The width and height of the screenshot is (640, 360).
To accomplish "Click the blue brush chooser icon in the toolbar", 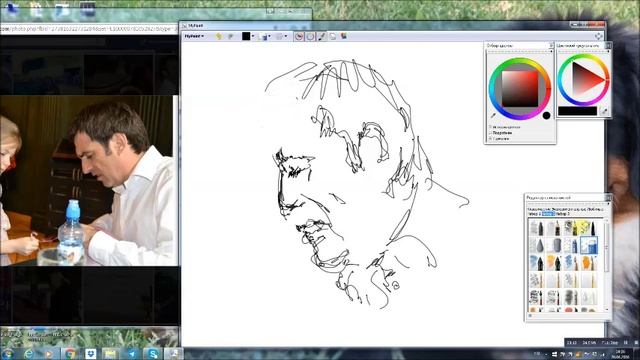I will [x=263, y=37].
